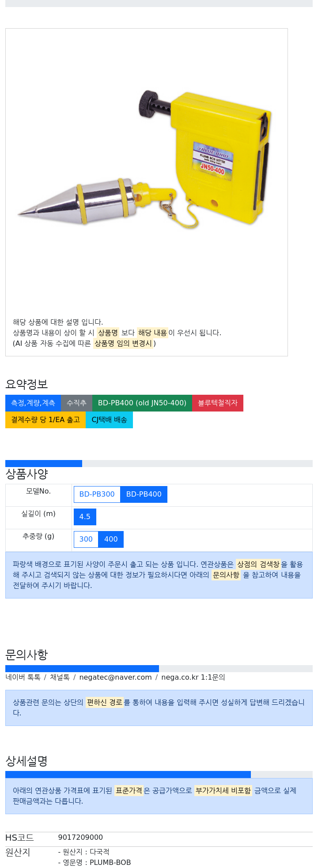Image resolution: width=318 pixels, height=868 pixels.
Task: Open nega.co.kr 1:1문의 link
Action: 193,677
